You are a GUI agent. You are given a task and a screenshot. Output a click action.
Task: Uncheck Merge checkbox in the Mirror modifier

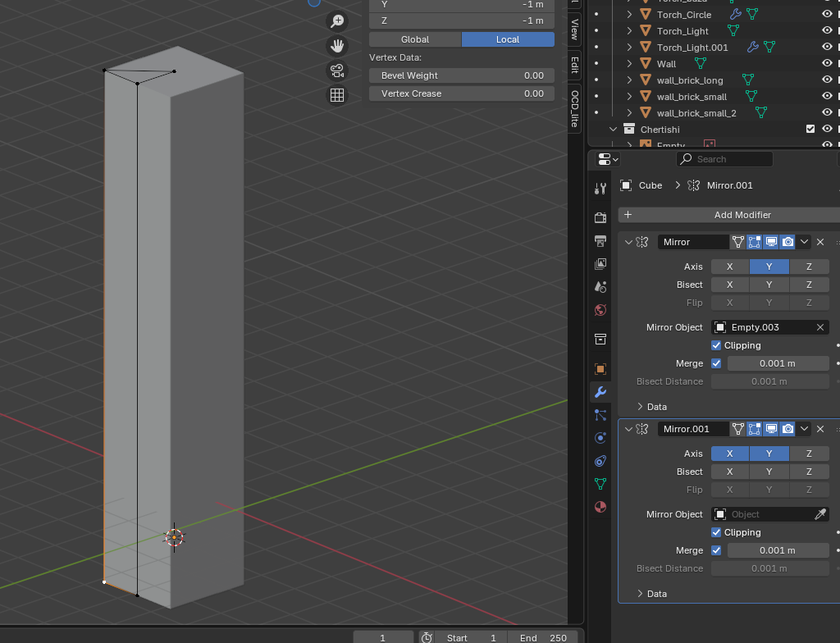716,363
